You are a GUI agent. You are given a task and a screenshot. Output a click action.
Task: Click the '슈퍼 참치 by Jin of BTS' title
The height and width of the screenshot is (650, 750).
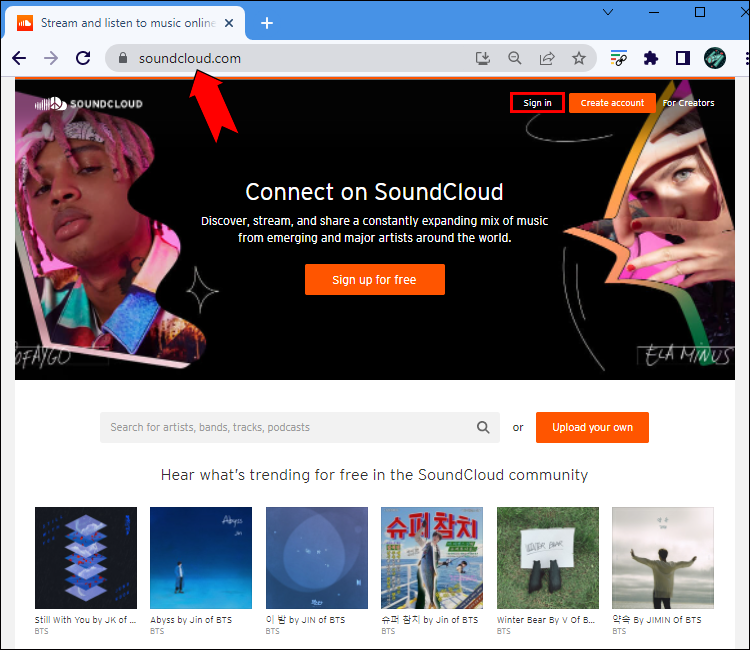[430, 620]
